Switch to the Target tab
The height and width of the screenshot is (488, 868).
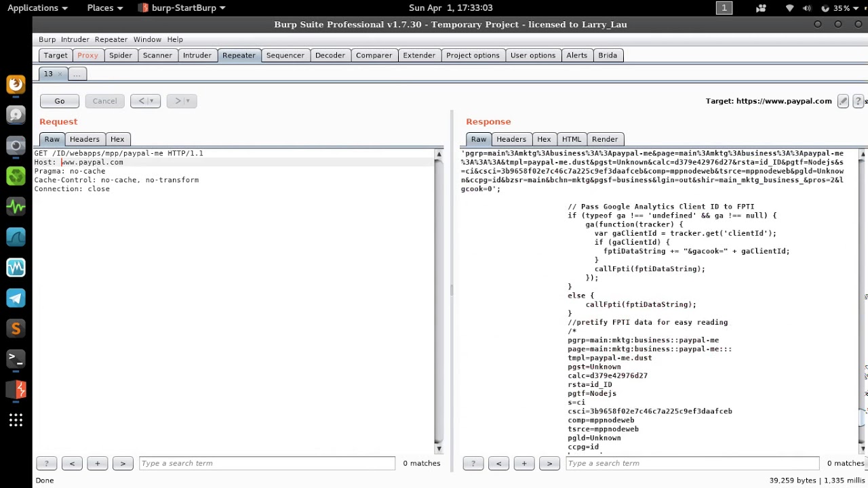[x=56, y=56]
